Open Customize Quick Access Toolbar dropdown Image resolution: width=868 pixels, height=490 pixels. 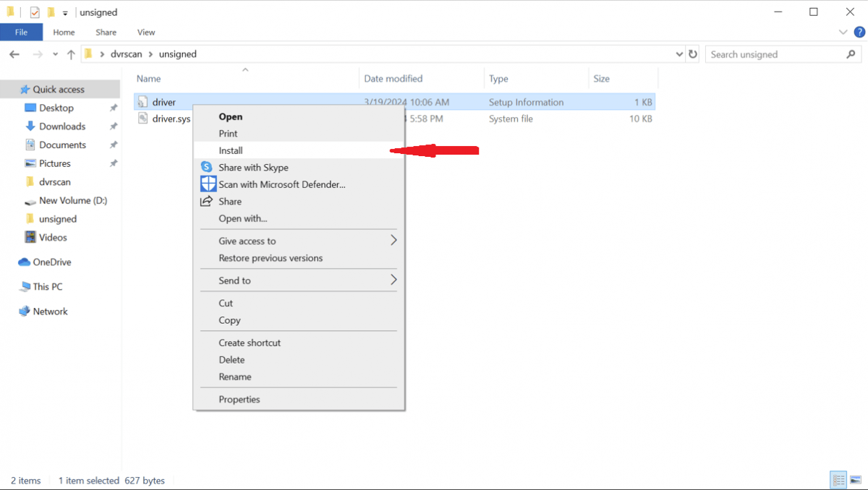65,13
